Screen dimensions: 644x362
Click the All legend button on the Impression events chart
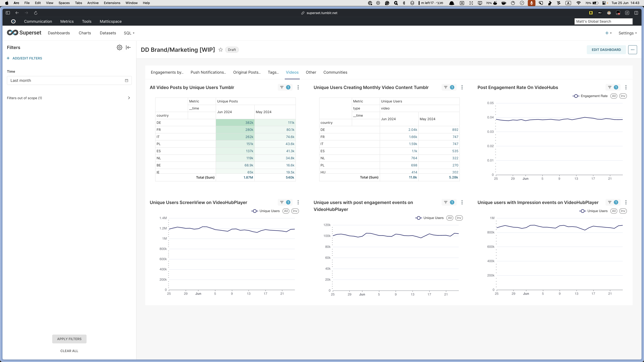(x=614, y=211)
